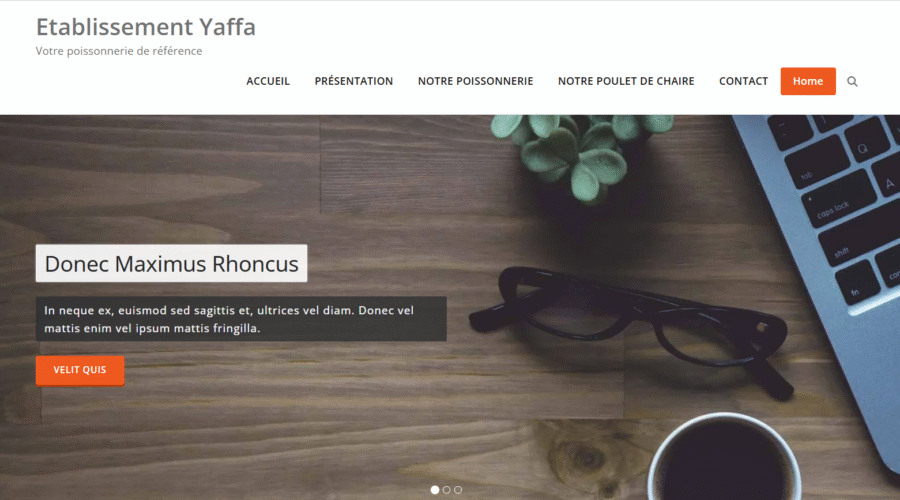Switch to the second slide dot

[x=447, y=490]
